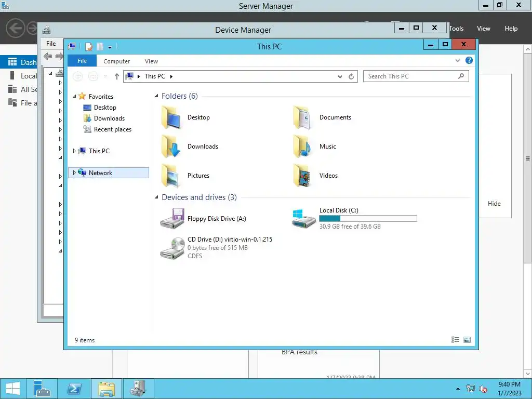Click the New folder quick access icon
532x399 pixels.
(x=100, y=46)
